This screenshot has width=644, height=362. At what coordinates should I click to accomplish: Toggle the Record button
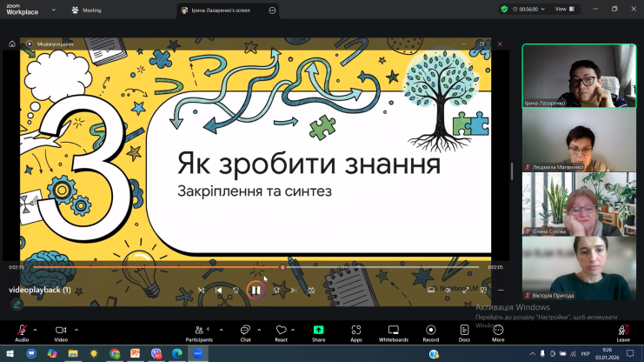(431, 333)
